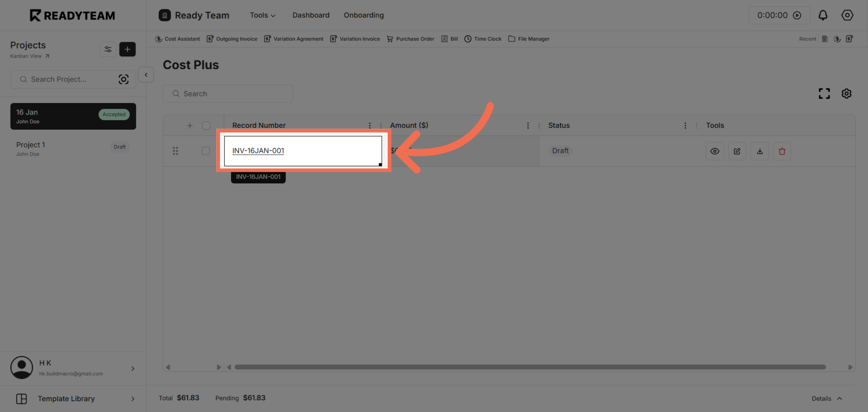This screenshot has width=868, height=412.
Task: Expand the H K account section
Action: (x=133, y=368)
